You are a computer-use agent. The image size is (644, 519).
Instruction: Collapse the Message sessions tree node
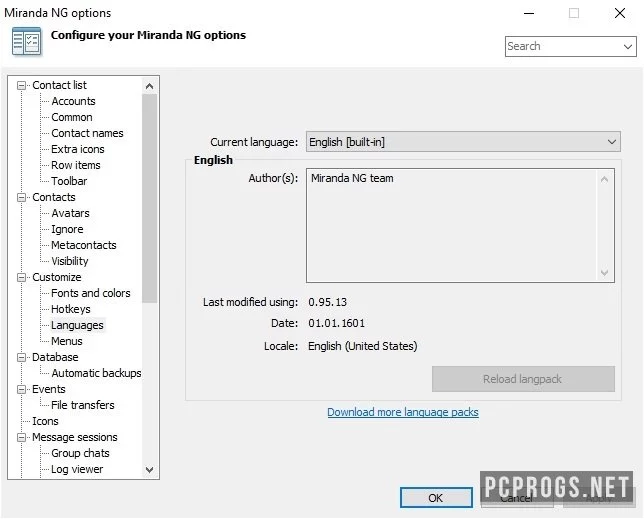[21, 437]
